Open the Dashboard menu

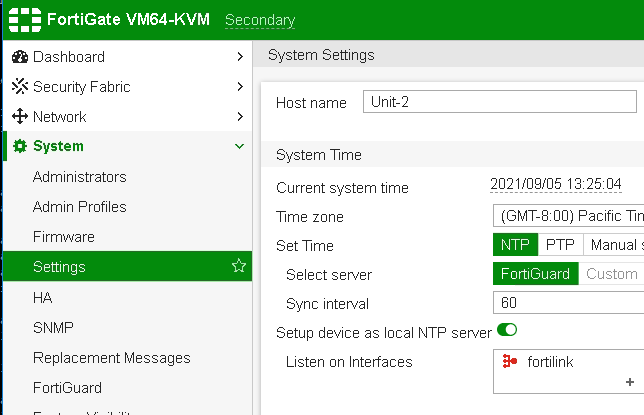pos(127,57)
